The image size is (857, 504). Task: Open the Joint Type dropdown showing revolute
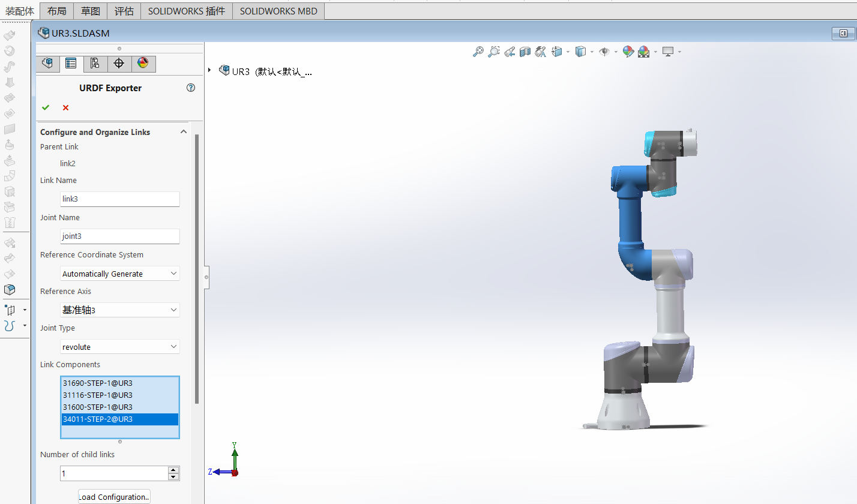point(174,346)
